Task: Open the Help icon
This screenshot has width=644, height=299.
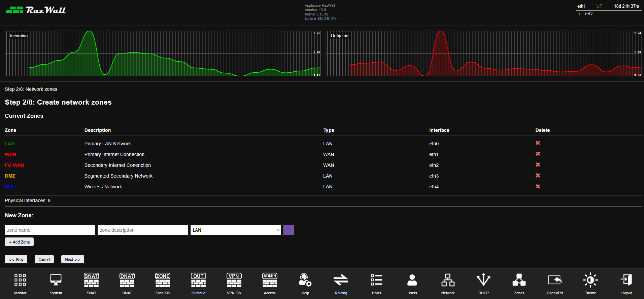Action: coord(305,280)
